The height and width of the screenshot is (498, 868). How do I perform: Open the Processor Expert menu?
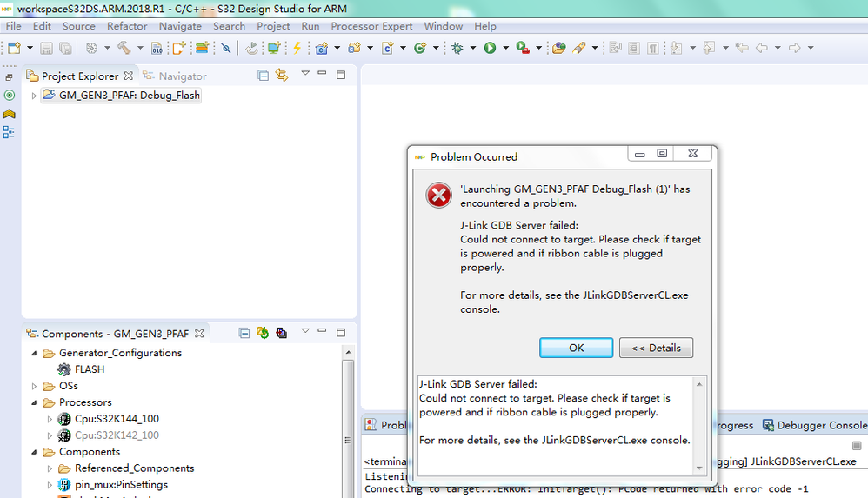tap(371, 26)
